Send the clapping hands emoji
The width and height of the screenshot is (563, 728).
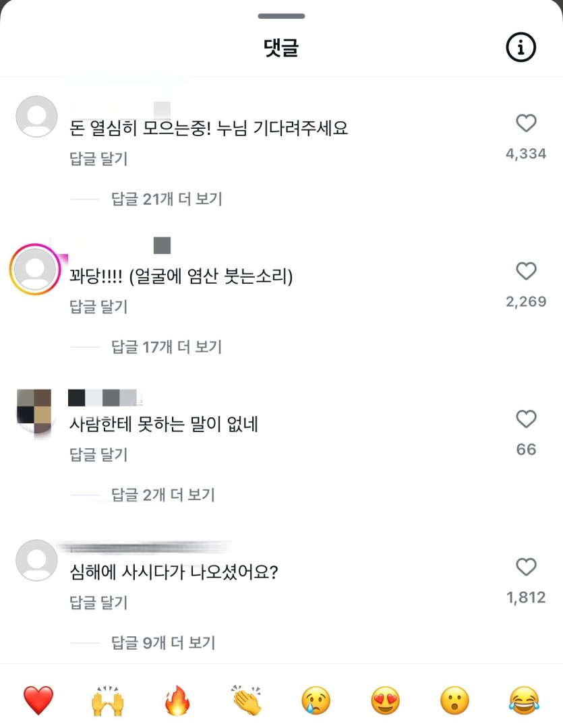click(x=247, y=700)
